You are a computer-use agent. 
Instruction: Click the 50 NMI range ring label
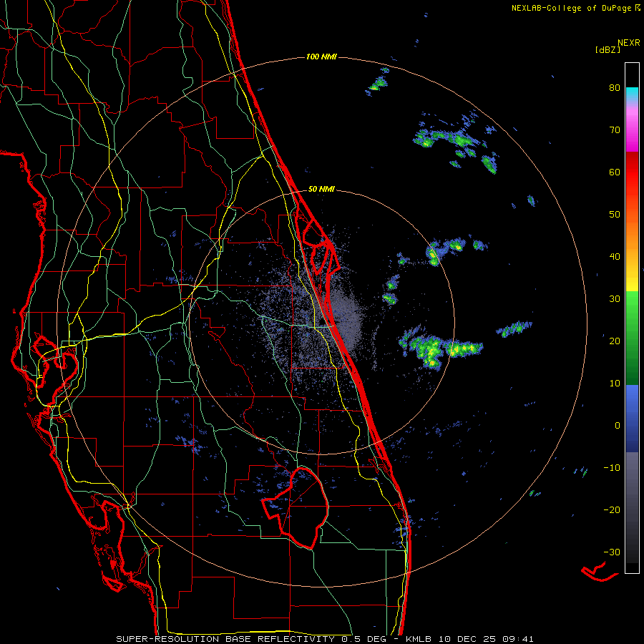(x=321, y=190)
